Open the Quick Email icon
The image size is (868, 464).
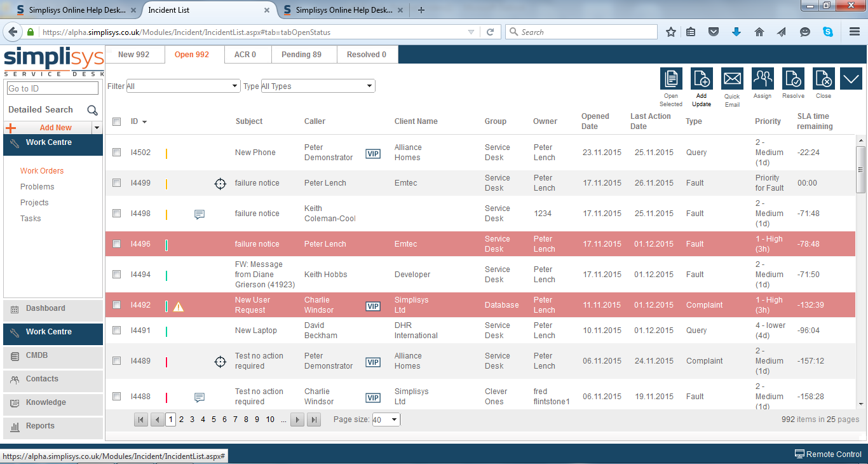pos(732,79)
